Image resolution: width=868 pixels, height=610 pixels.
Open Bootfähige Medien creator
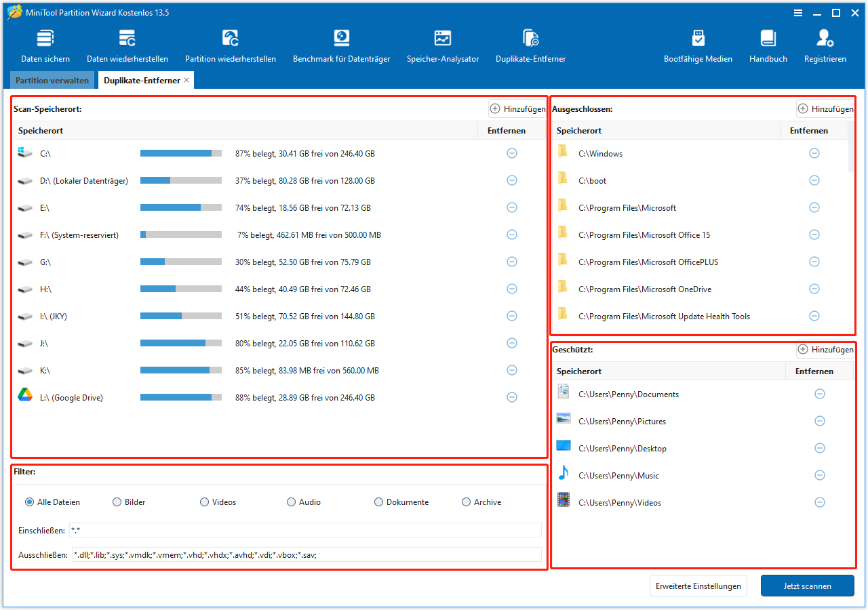click(698, 45)
